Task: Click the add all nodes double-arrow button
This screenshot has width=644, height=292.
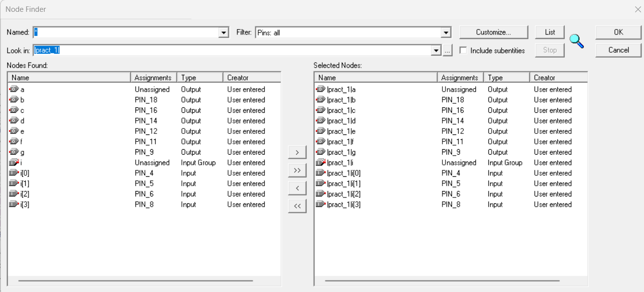Action: tap(297, 170)
